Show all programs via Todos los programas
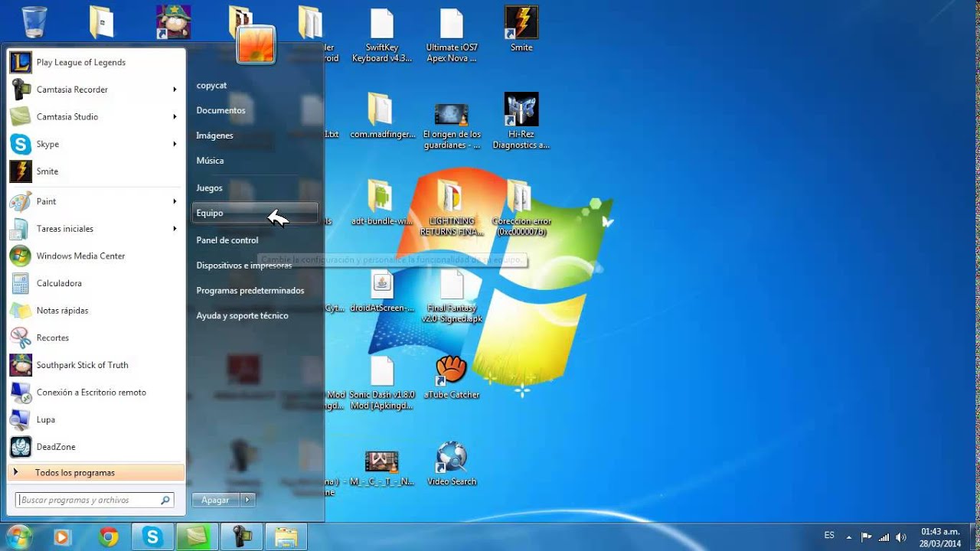The image size is (980, 551). [x=96, y=472]
